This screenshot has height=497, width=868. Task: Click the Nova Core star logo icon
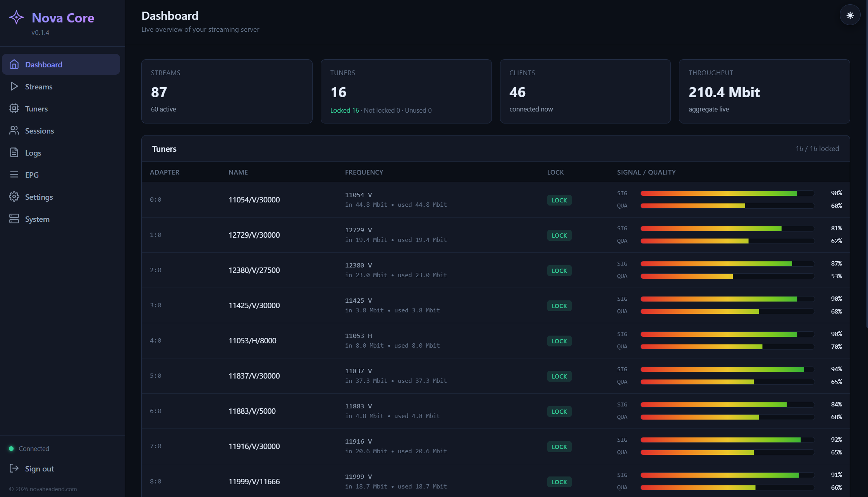(x=16, y=17)
